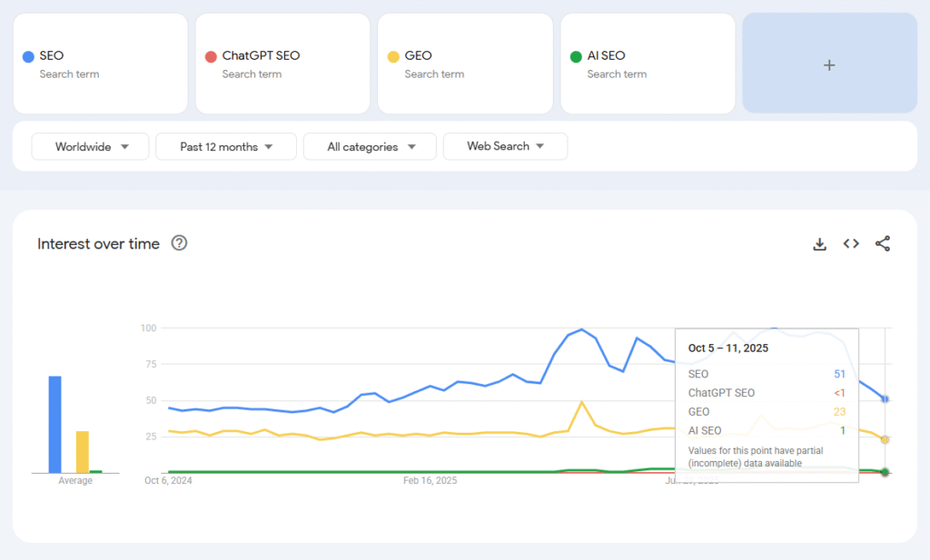Image resolution: width=930 pixels, height=560 pixels.
Task: Share the Interest over time chart
Action: pyautogui.click(x=883, y=243)
